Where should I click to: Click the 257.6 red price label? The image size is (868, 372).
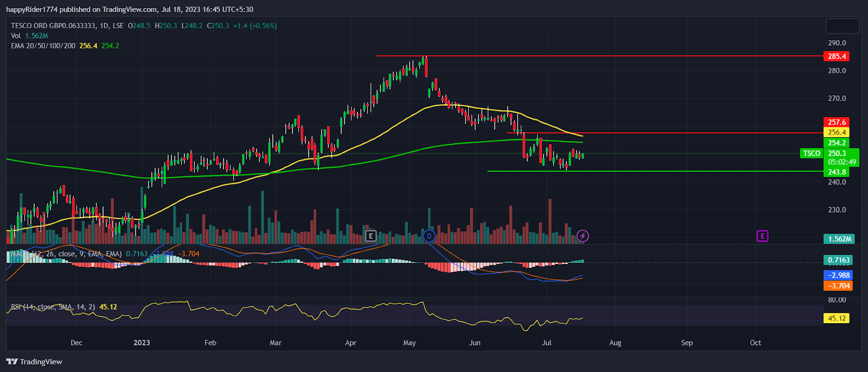coord(837,122)
